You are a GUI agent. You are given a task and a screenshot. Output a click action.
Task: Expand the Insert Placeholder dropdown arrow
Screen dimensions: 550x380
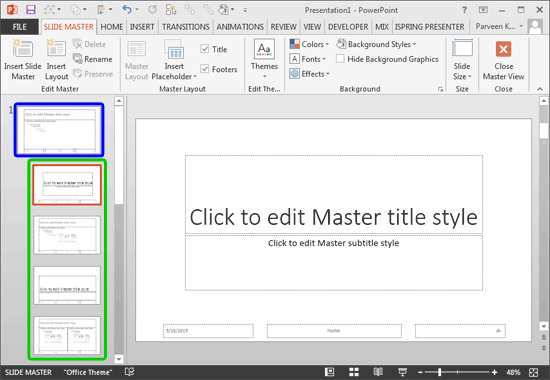point(195,76)
